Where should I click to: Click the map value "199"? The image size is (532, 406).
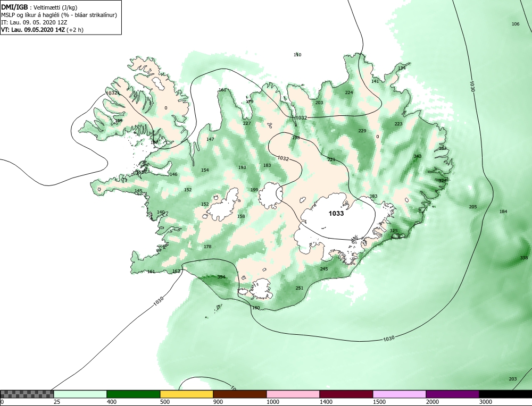(x=254, y=190)
